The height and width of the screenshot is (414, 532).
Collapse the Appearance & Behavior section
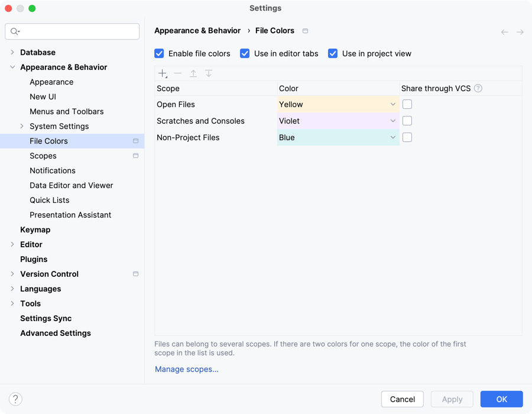(13, 67)
